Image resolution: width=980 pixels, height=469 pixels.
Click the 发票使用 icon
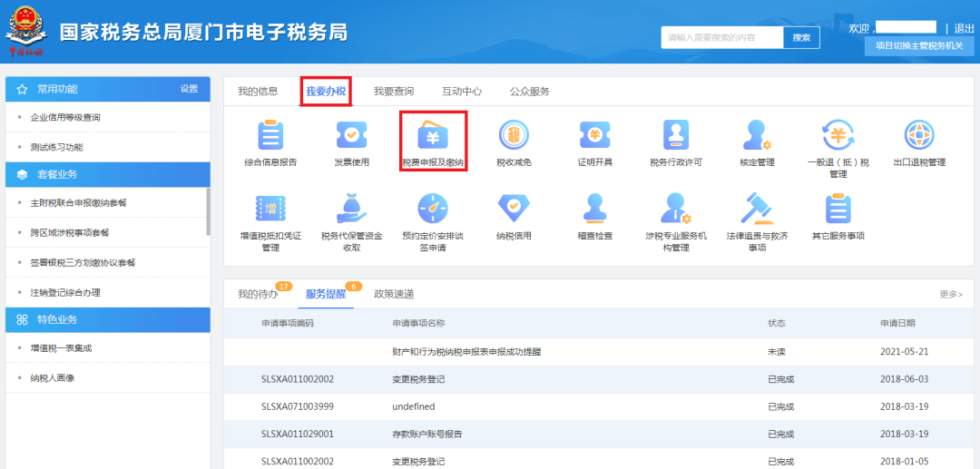point(351,136)
